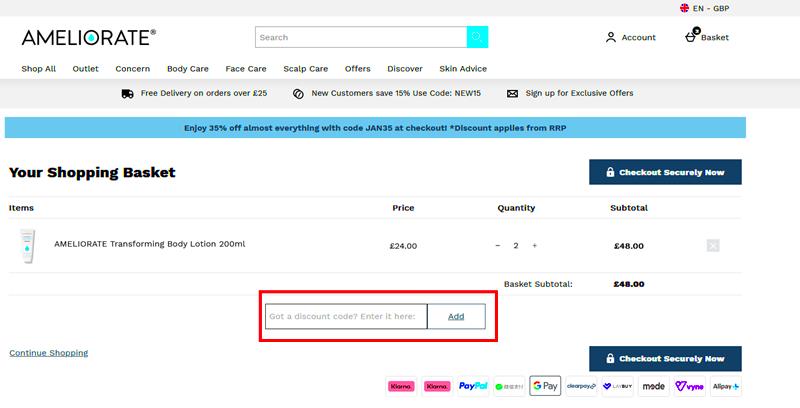Open Concern menu

point(133,69)
